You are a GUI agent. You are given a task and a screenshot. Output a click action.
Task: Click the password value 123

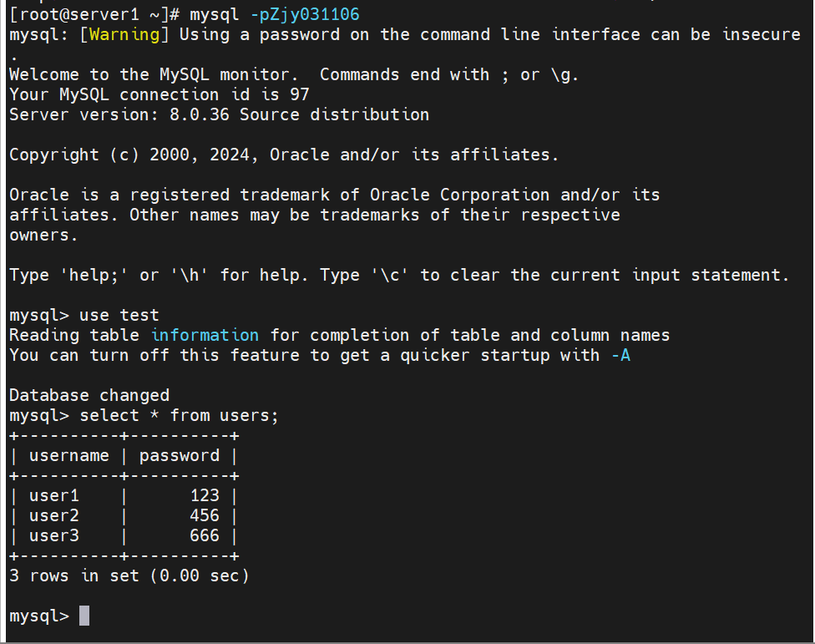[x=205, y=496]
